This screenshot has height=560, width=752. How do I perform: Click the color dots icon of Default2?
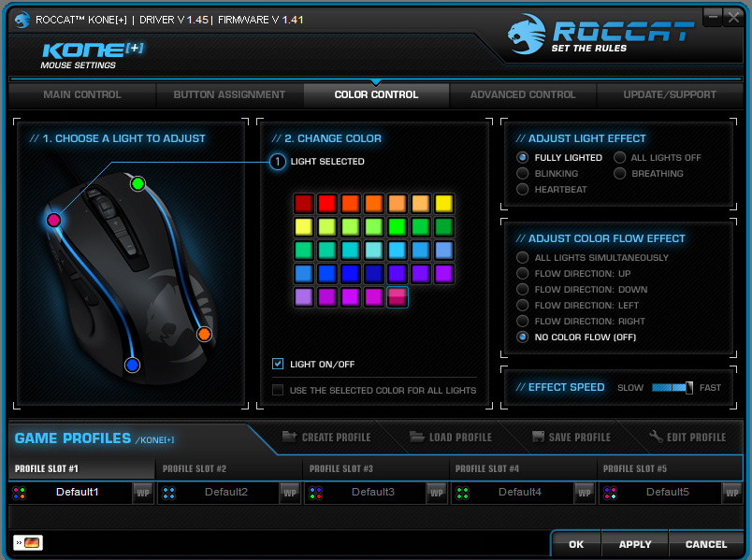[168, 493]
